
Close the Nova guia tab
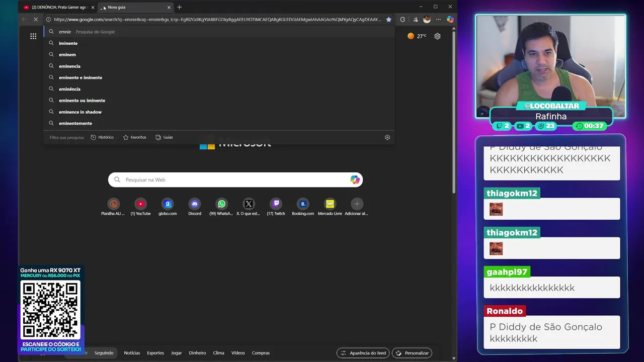click(169, 7)
